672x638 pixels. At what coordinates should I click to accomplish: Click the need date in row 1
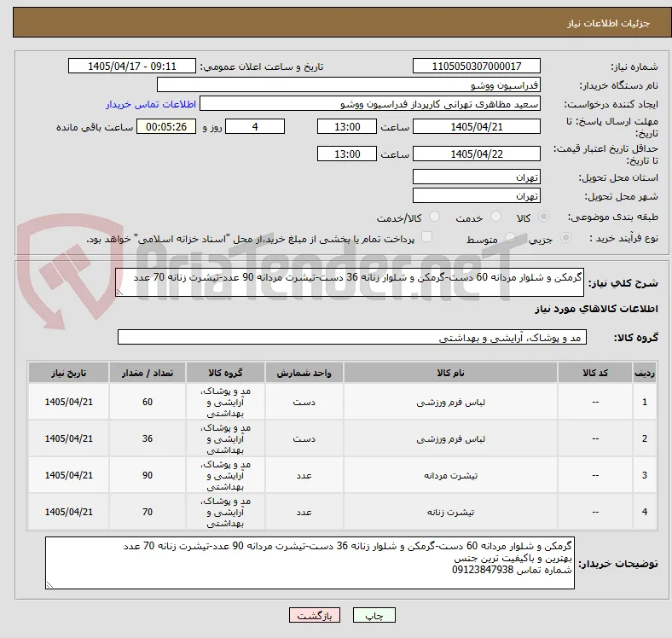[68, 402]
